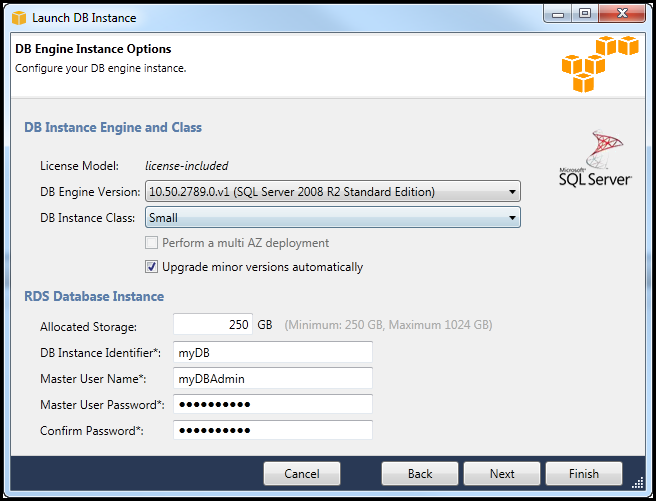656x501 pixels.
Task: Focus the Allocated Storage field
Action: click(212, 325)
